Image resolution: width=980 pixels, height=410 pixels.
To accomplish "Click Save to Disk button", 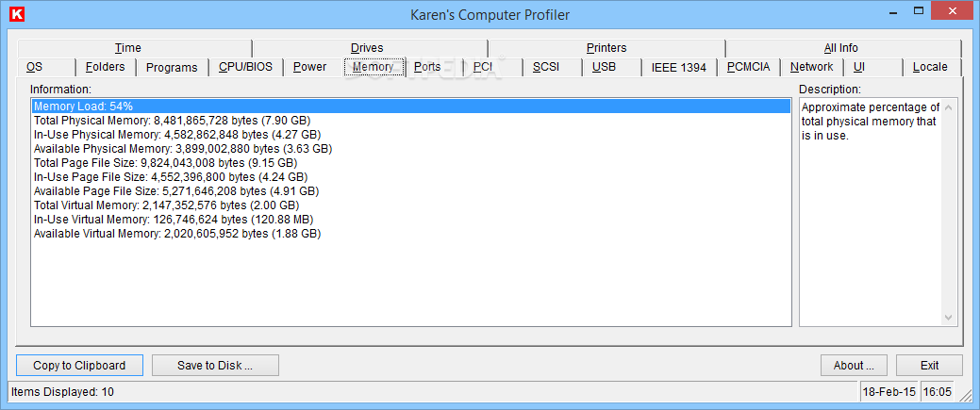I will pyautogui.click(x=215, y=366).
